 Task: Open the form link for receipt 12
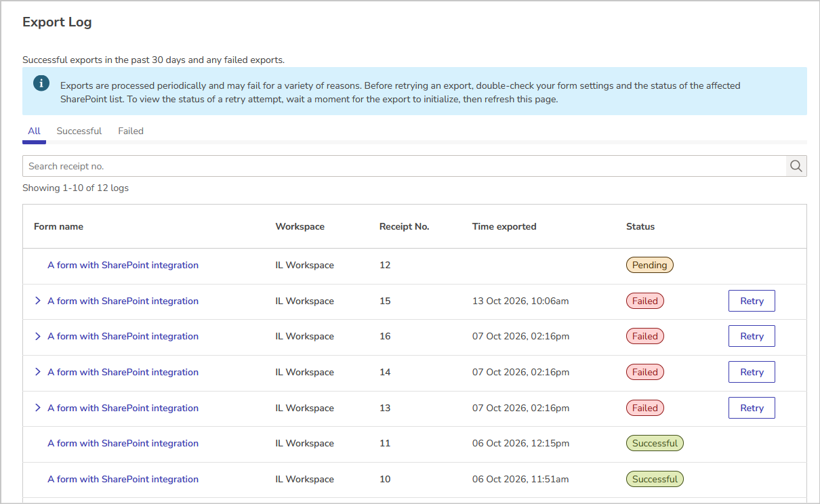[x=123, y=265]
